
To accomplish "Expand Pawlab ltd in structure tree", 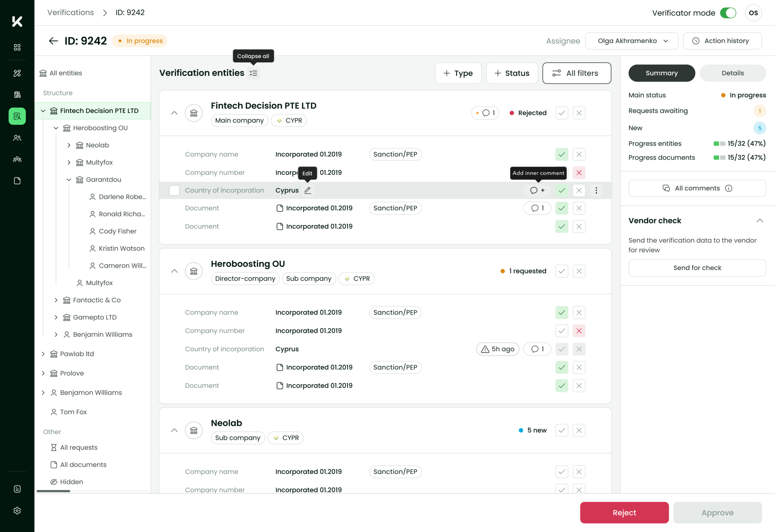I will click(x=43, y=354).
